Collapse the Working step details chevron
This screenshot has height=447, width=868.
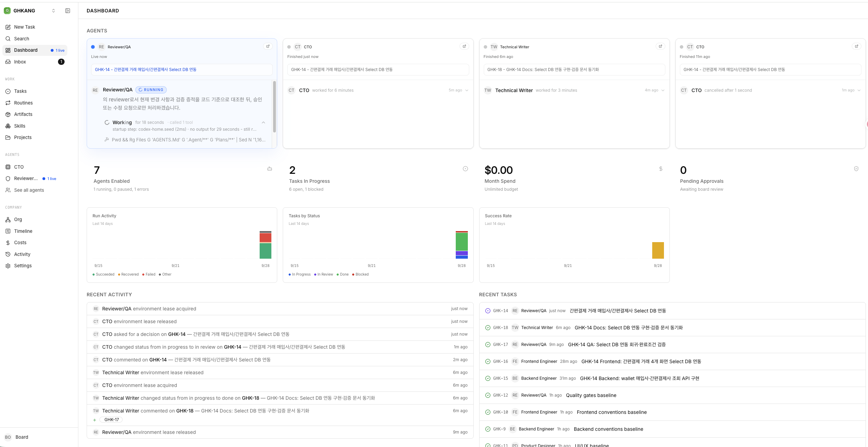pyautogui.click(x=263, y=122)
